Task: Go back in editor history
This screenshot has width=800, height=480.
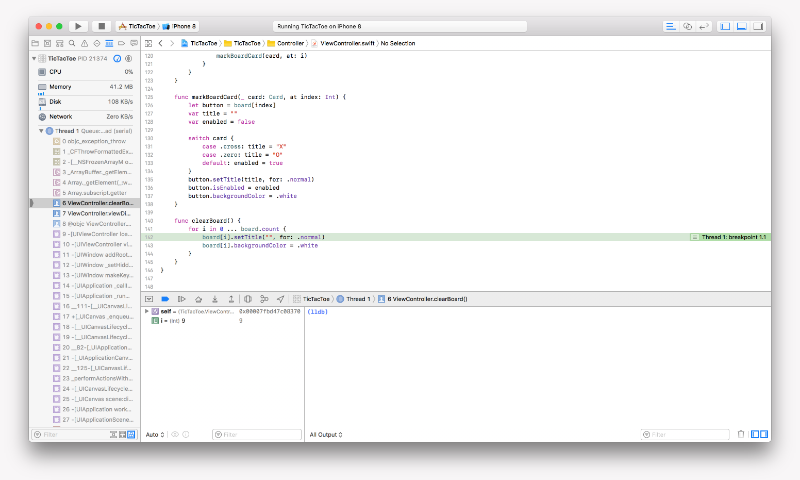Action: point(161,43)
